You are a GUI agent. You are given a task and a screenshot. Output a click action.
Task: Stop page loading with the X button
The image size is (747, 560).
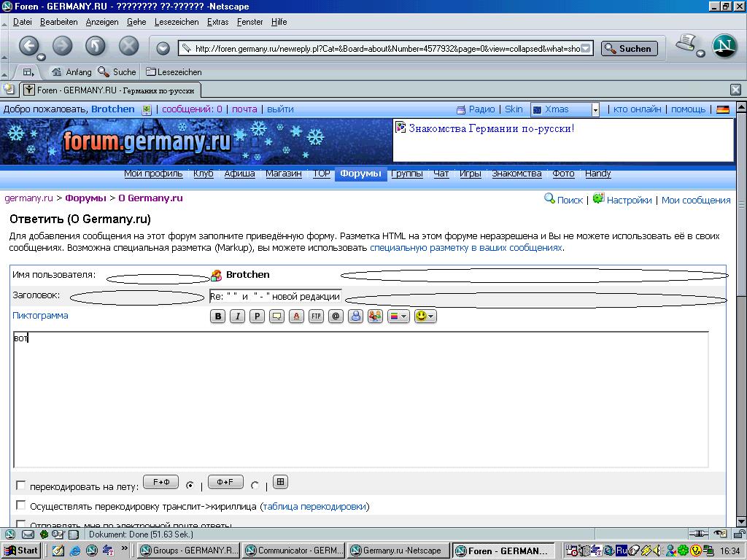128,46
